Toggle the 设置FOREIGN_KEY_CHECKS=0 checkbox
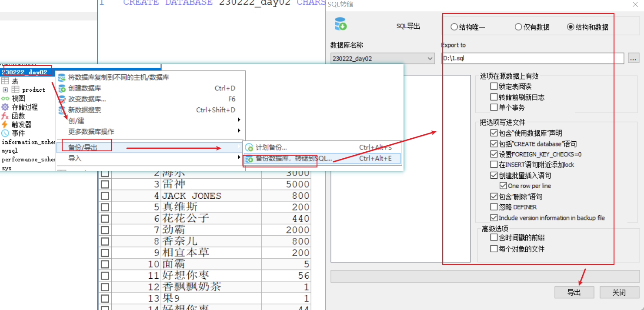The image size is (644, 310). 494,154
